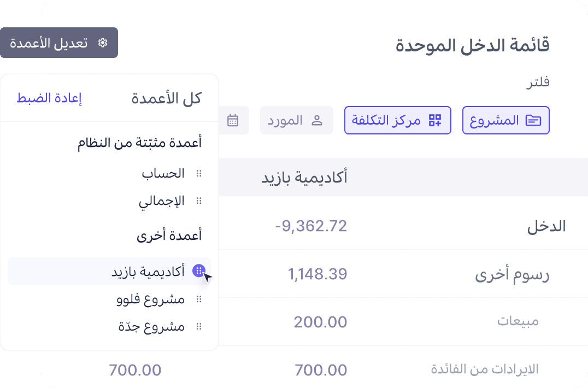The image size is (588, 388).
Task: Toggle the المشروع filter chip
Action: pos(505,120)
